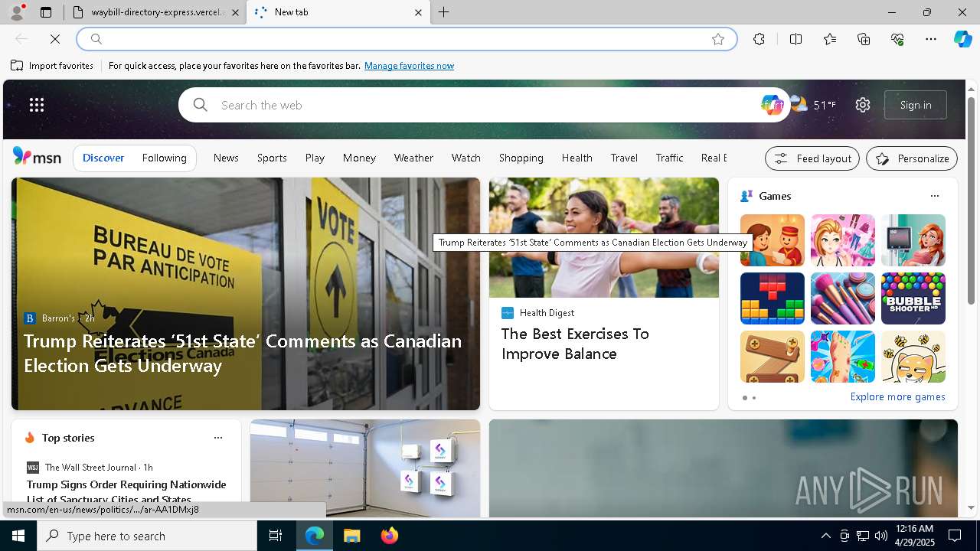Open Top stories more options

click(218, 438)
